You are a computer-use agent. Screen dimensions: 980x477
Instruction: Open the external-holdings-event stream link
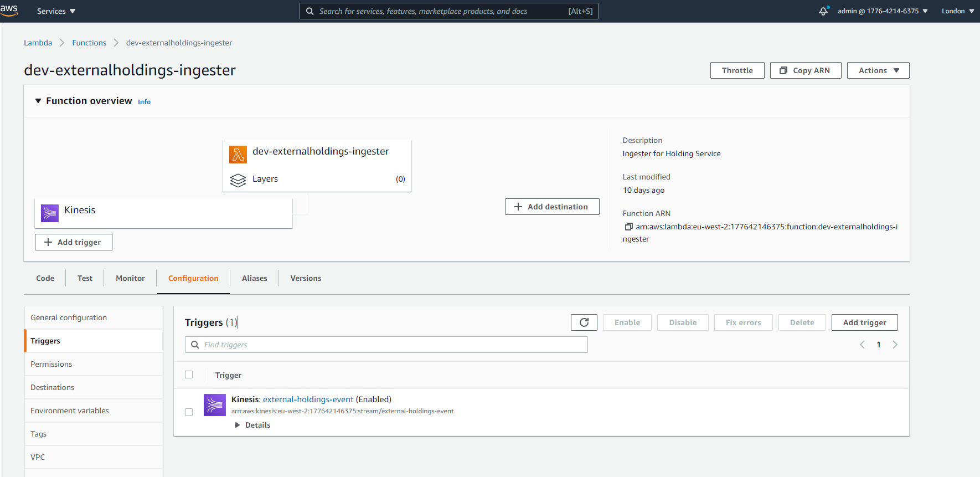pyautogui.click(x=308, y=399)
